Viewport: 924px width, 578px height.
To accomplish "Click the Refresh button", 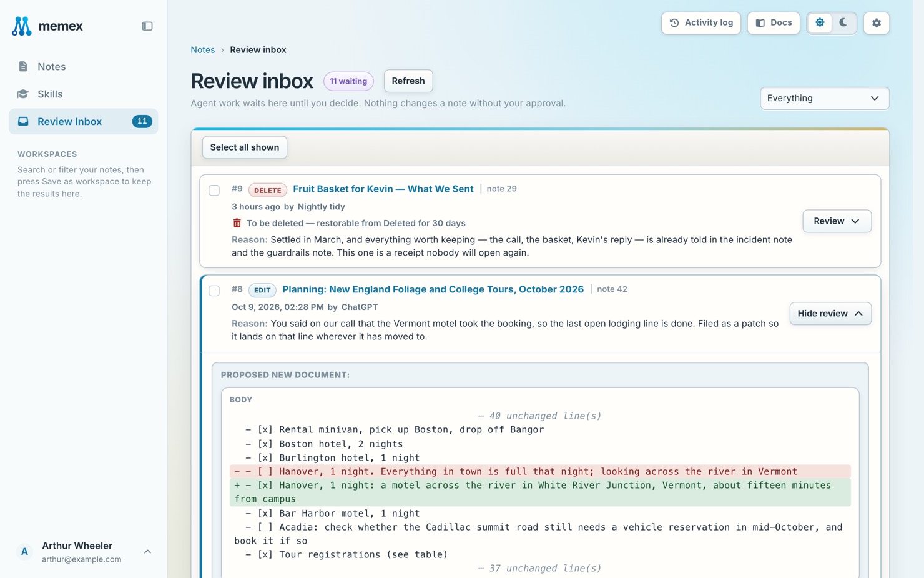I will point(408,81).
